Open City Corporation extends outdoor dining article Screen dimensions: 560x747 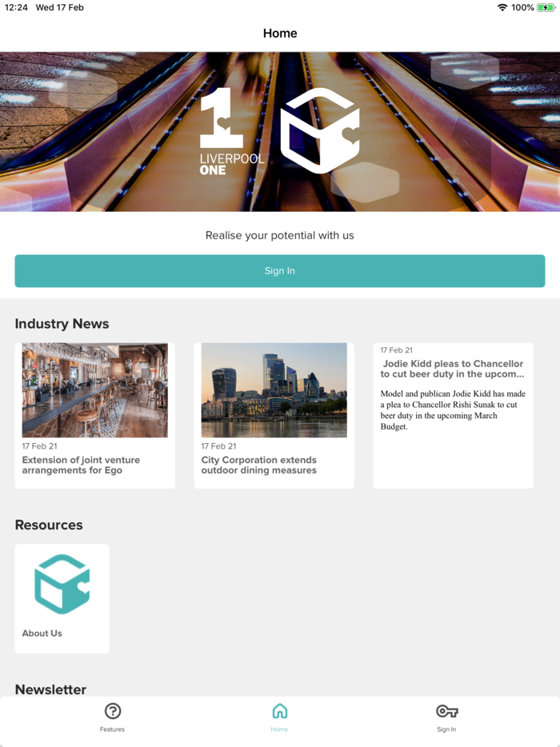[258, 465]
